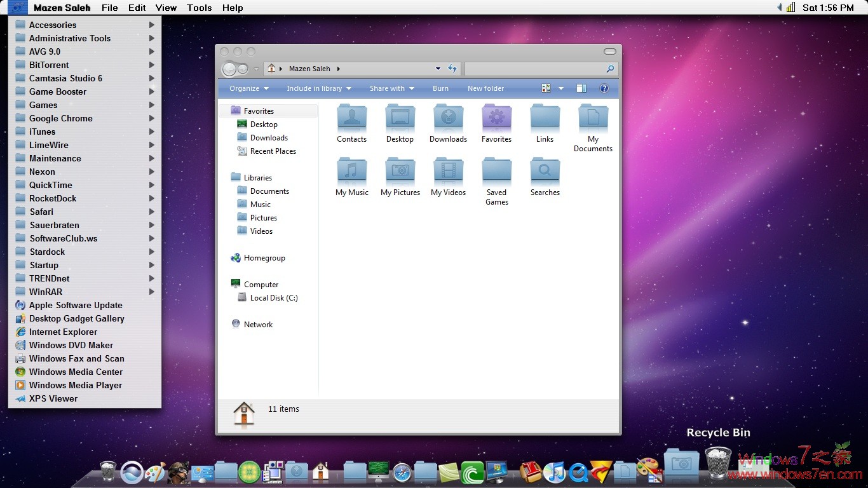The image size is (868, 488).
Task: Launch BitTorrent from the dock
Action: coord(473,473)
